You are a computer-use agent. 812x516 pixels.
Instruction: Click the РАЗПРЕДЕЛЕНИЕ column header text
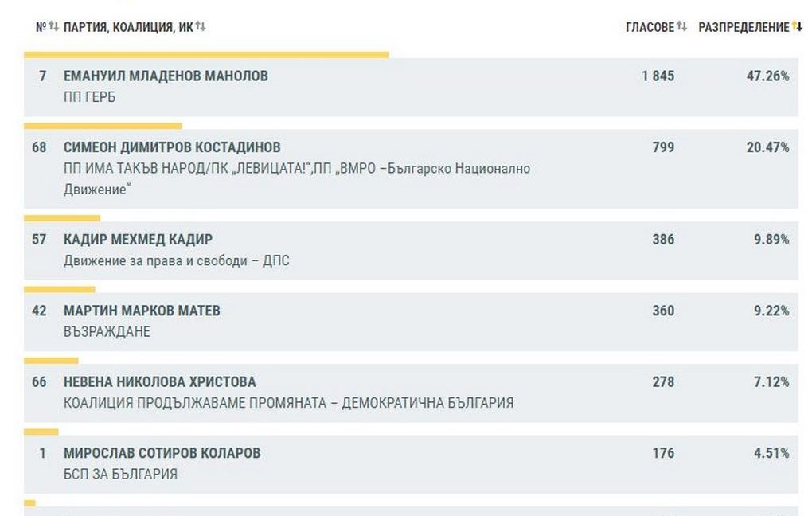click(x=744, y=27)
